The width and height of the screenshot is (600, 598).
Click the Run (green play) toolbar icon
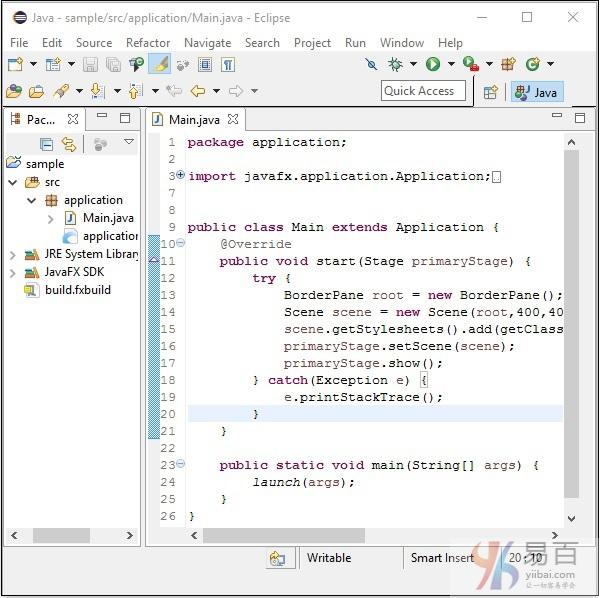coord(433,64)
